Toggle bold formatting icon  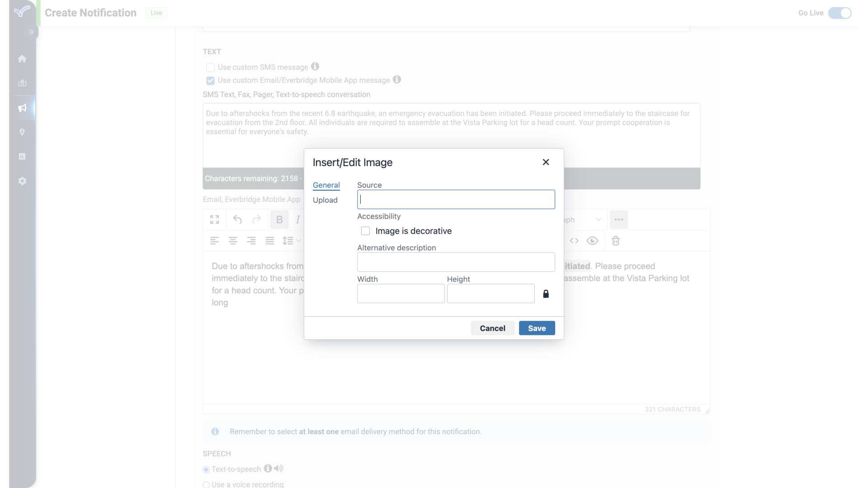[x=278, y=219]
